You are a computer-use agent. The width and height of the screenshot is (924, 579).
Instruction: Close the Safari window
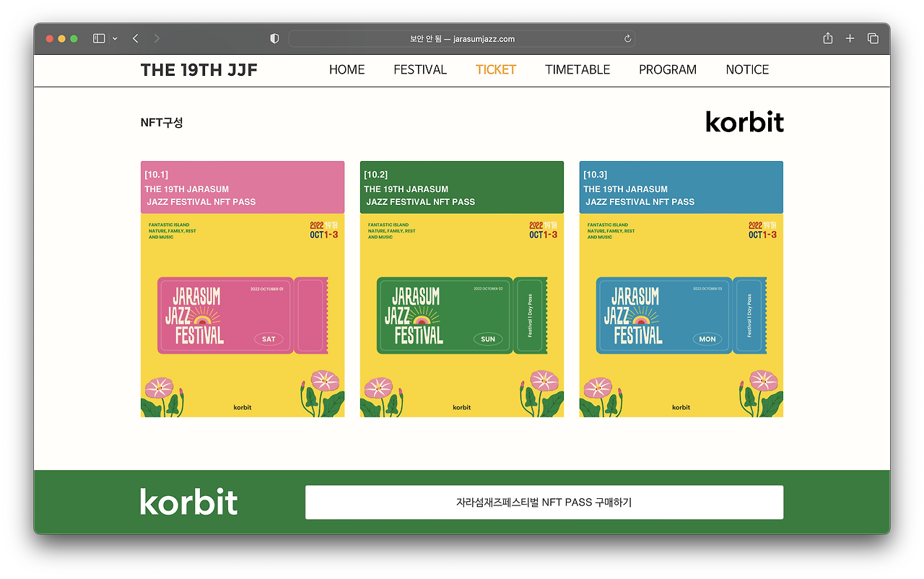click(50, 39)
